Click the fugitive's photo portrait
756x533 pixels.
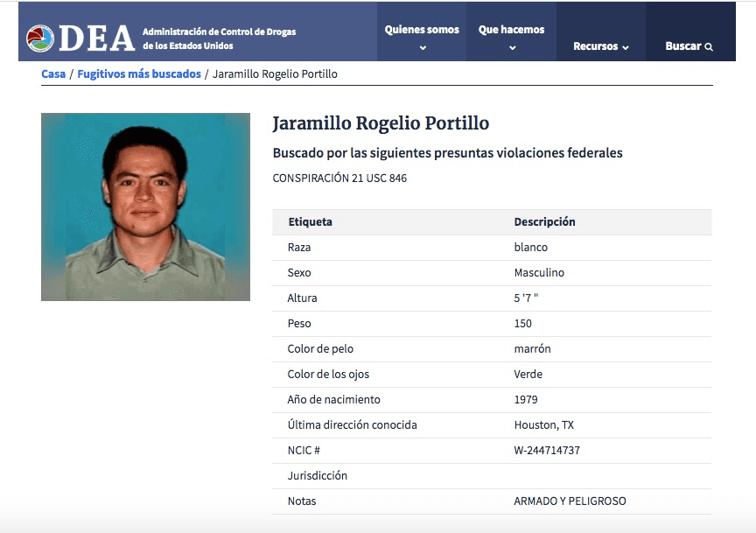click(x=144, y=207)
